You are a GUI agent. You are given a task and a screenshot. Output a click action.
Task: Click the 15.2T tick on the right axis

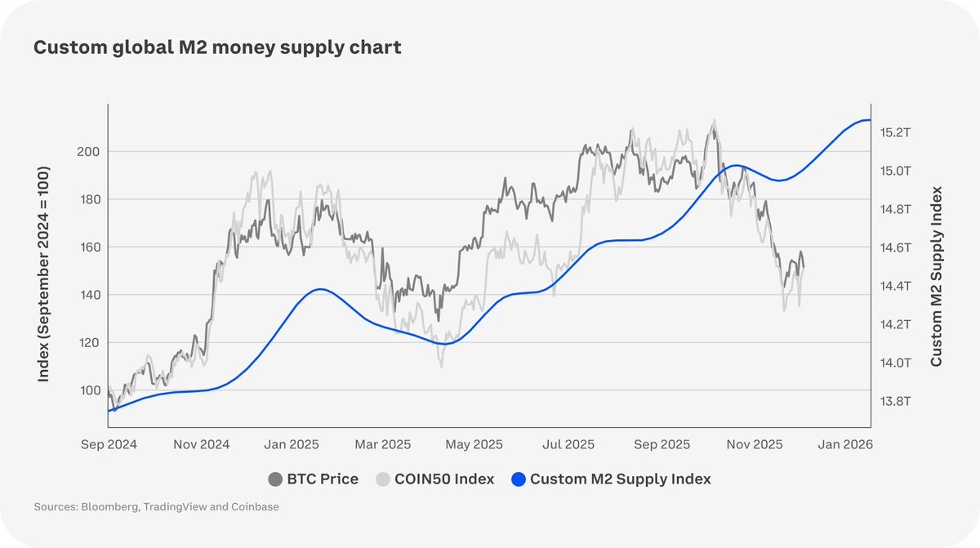pyautogui.click(x=893, y=132)
